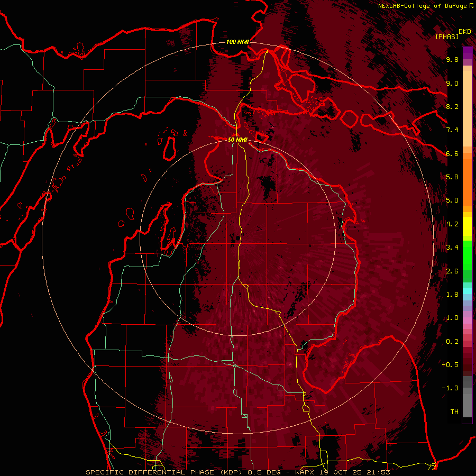Select the 5.0 scale value
Viewport: 476px width, 476px height.
[452, 200]
